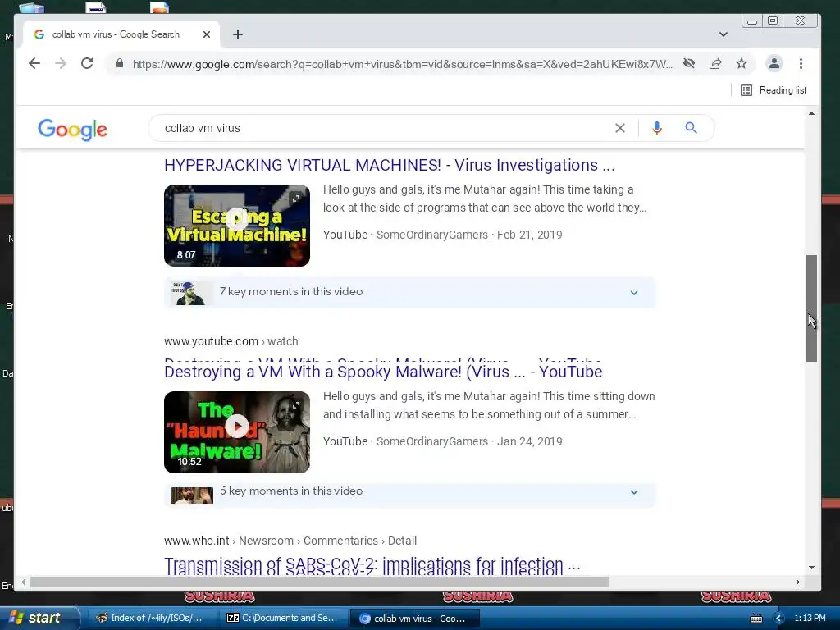The image size is (840, 630).
Task: Open www.youtube.com › watch breadcrumb
Action: click(x=231, y=341)
